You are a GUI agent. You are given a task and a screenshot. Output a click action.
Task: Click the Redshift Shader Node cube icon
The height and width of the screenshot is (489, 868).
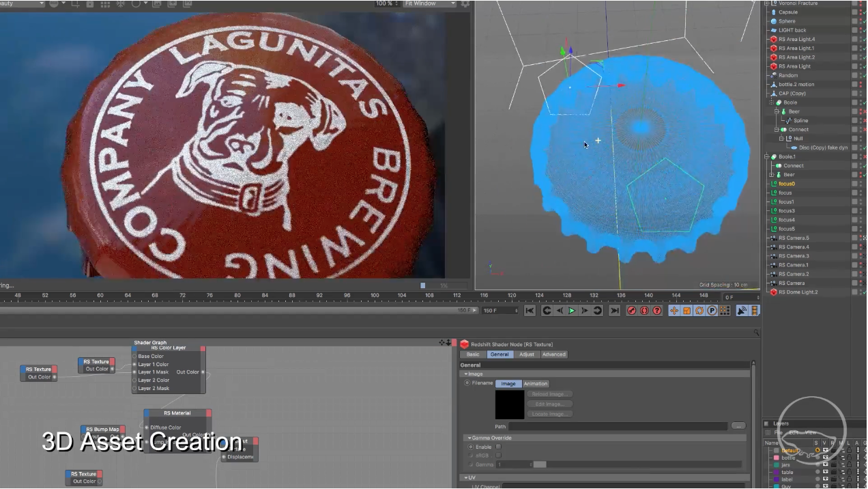[465, 344]
